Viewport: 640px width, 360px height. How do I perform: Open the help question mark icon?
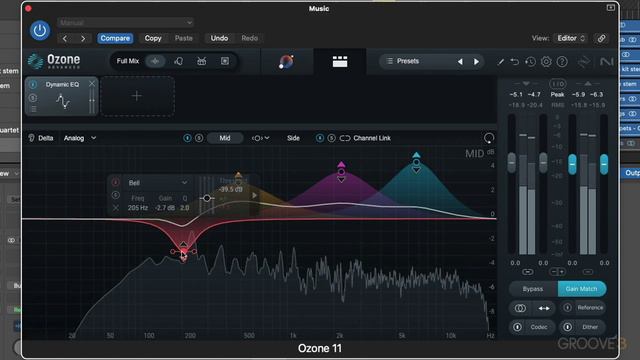tap(562, 62)
